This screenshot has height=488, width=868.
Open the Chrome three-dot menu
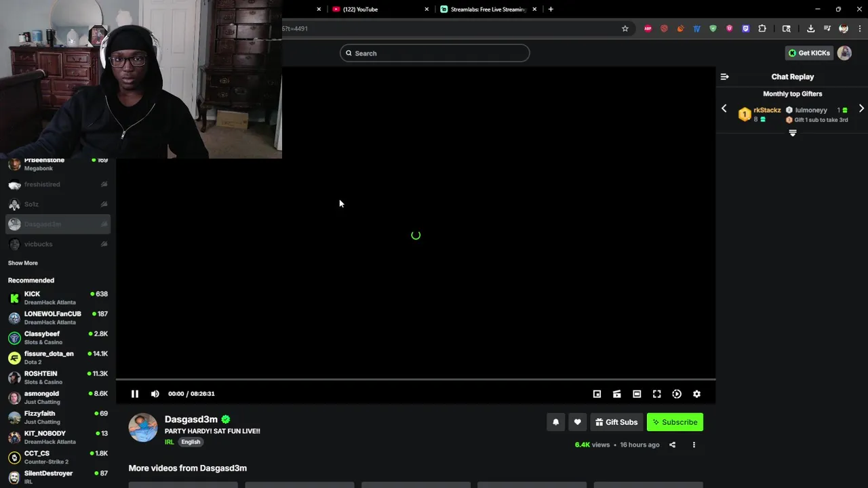click(x=860, y=28)
